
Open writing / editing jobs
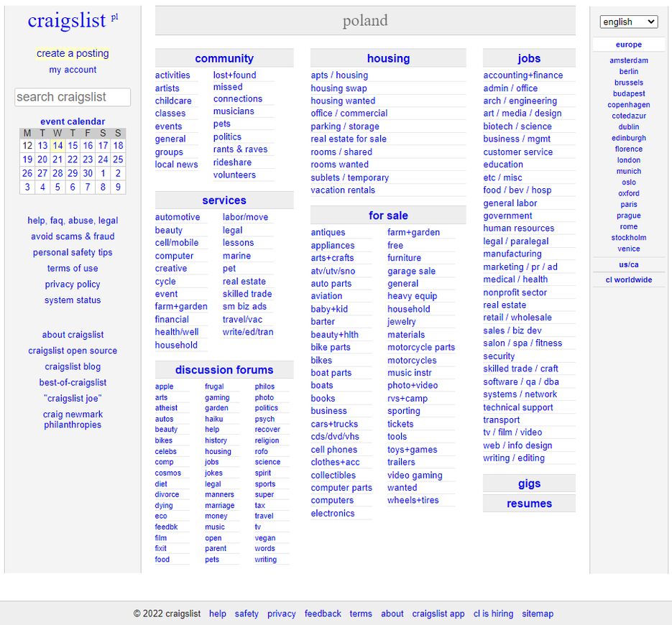[x=513, y=458]
